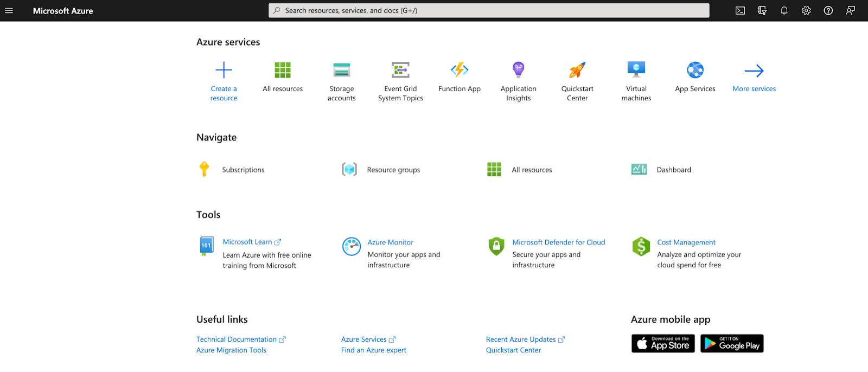This screenshot has width=868, height=372.
Task: Click the 'Monitor your apps and infrastructure' text
Action: (x=404, y=260)
